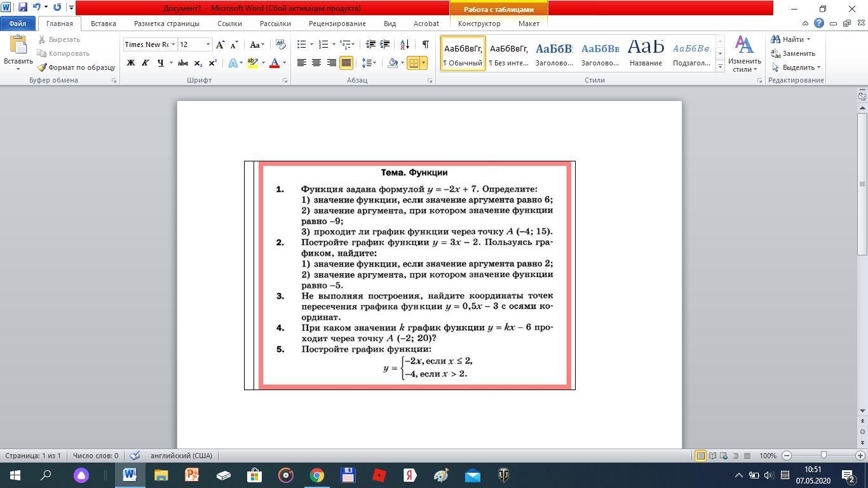Open the font name dropdown Times New Roman

click(173, 44)
